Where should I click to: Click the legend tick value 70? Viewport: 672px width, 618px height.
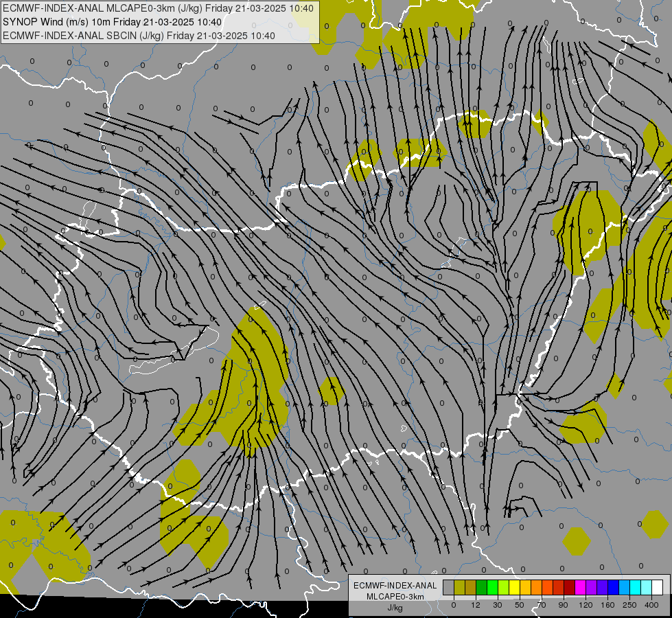pyautogui.click(x=542, y=605)
